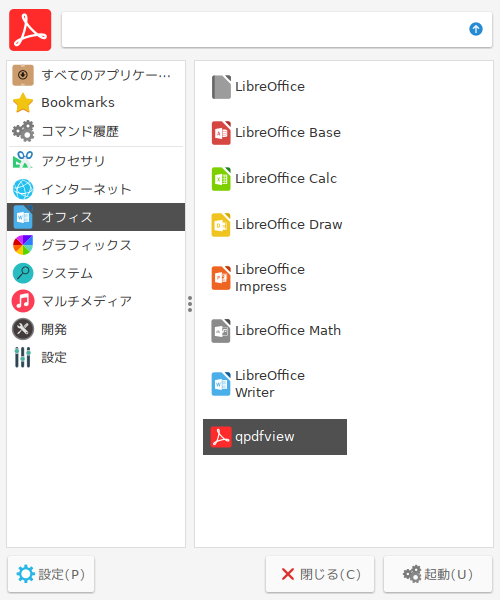Select the グラフィックス category
The width and height of the screenshot is (500, 600).
pyautogui.click(x=96, y=245)
